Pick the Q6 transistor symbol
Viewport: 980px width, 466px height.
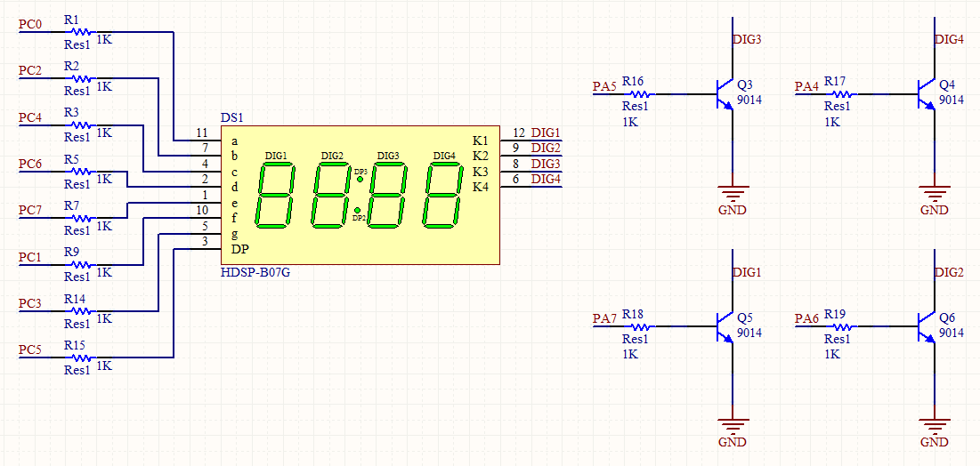(x=926, y=326)
